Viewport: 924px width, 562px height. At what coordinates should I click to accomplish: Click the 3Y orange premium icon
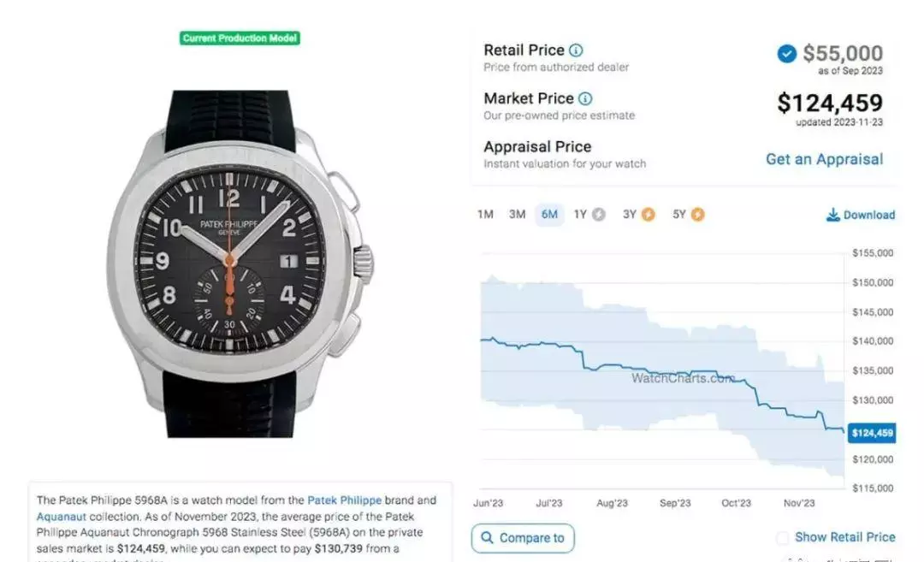649,215
